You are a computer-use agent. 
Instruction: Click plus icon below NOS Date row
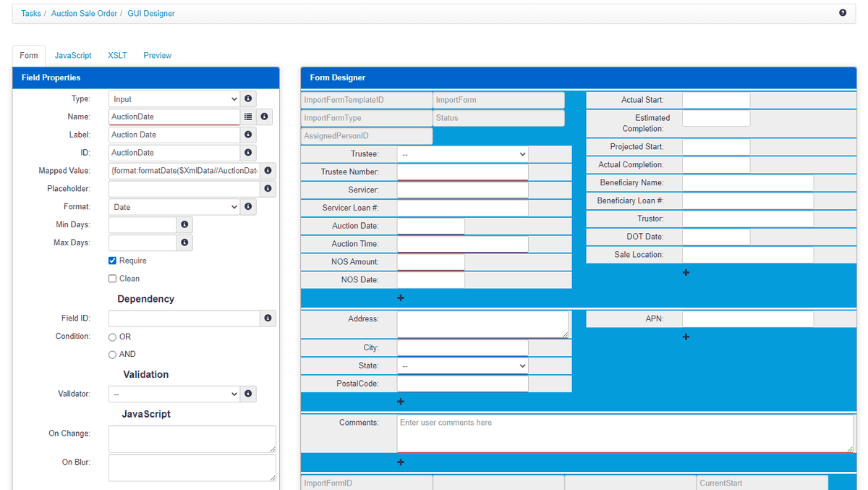point(401,297)
